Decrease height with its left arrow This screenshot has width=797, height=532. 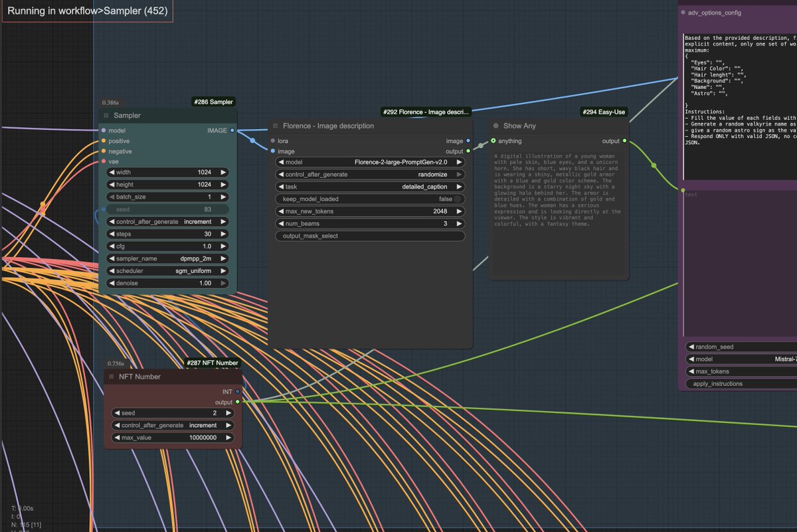(x=111, y=185)
